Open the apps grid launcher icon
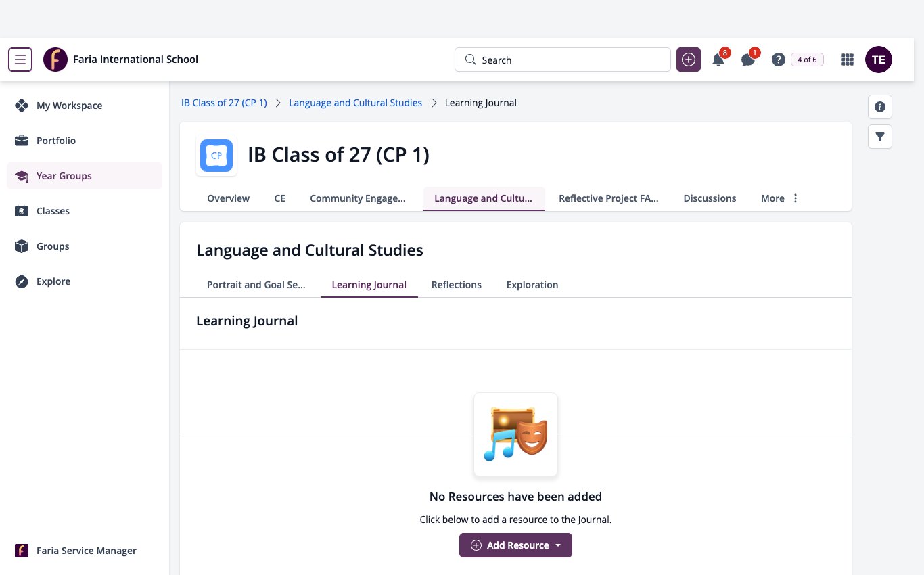This screenshot has height=575, width=924. tap(848, 60)
